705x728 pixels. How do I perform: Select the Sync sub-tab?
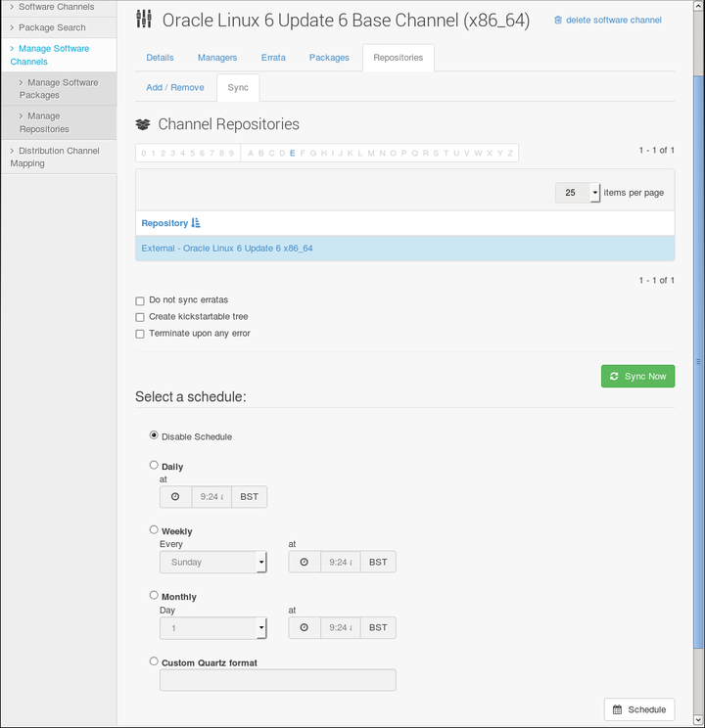[238, 87]
